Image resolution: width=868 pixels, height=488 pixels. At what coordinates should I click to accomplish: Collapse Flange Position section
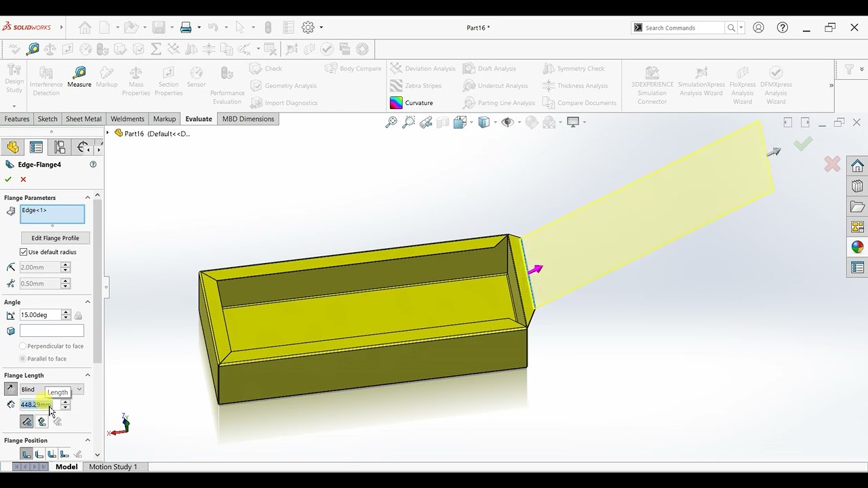(87, 440)
